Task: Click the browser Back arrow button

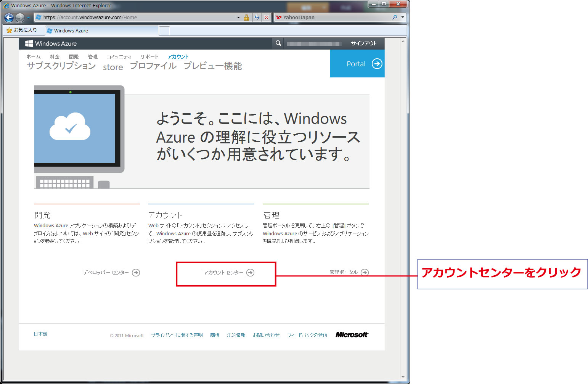Action: coord(9,17)
